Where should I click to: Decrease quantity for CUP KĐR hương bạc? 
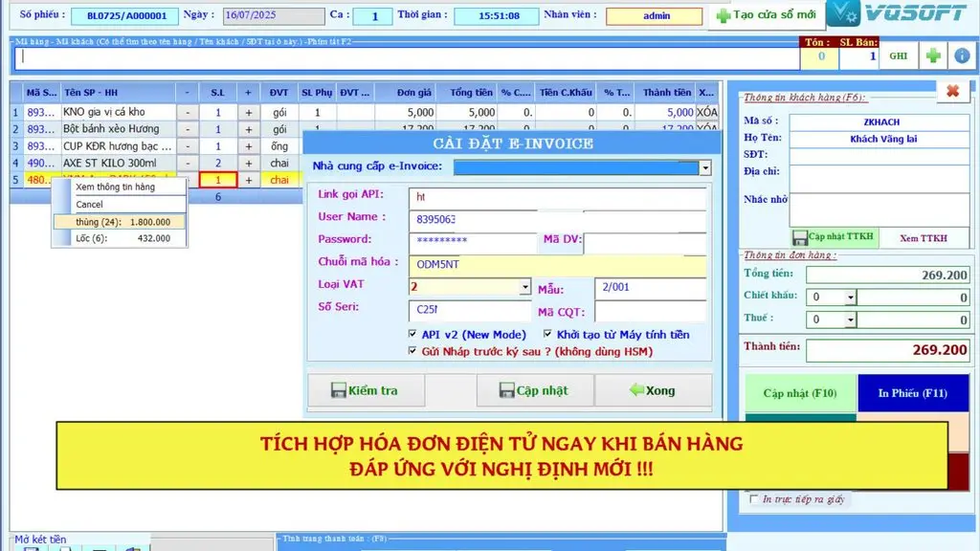[188, 146]
